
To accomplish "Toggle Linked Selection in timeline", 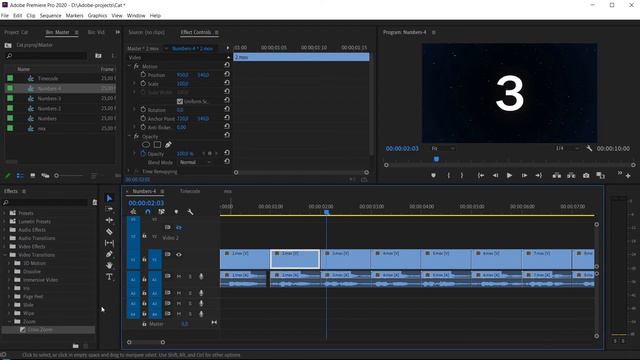I will pos(162,212).
